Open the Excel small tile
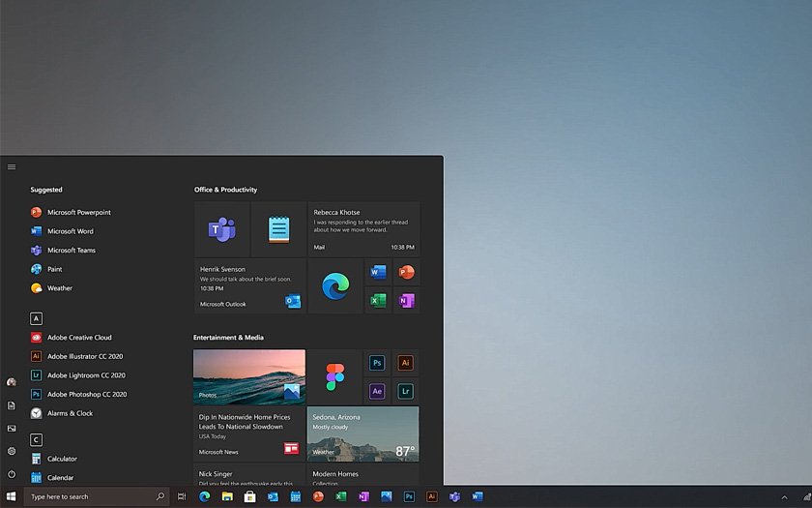The height and width of the screenshot is (508, 812). pyautogui.click(x=378, y=300)
